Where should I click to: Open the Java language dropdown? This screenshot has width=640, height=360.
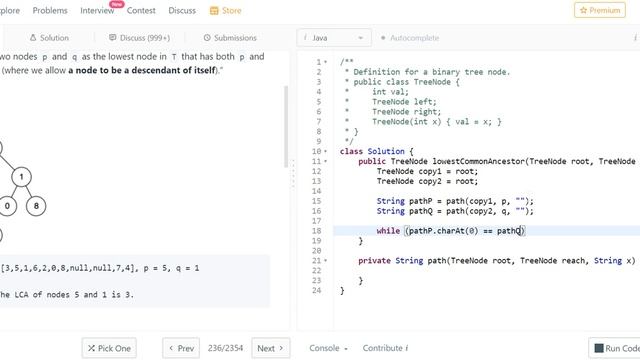click(x=334, y=38)
